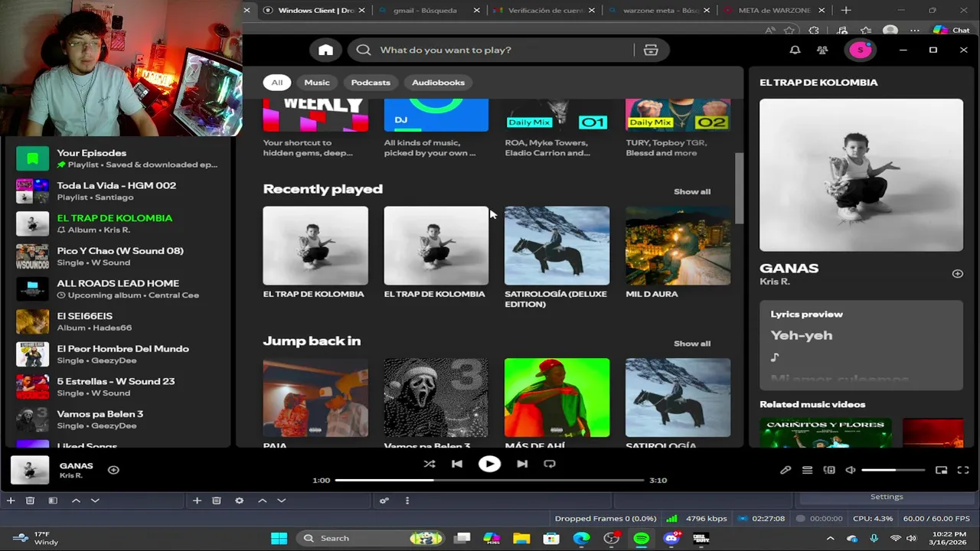Adjust the Spotify volume slider
980x551 pixels.
pyautogui.click(x=893, y=470)
